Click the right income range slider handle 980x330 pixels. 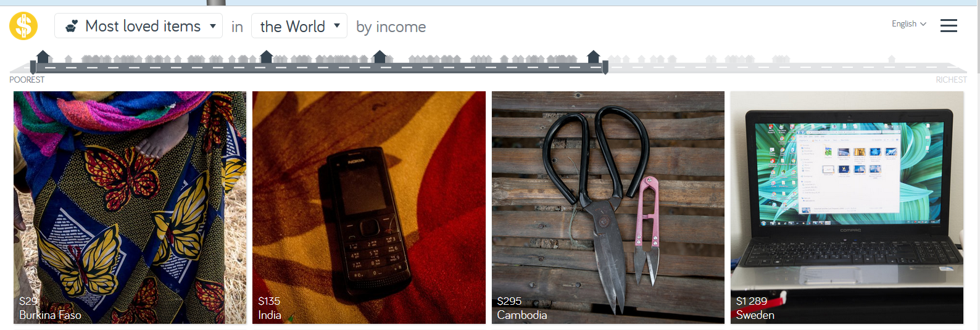pos(605,67)
